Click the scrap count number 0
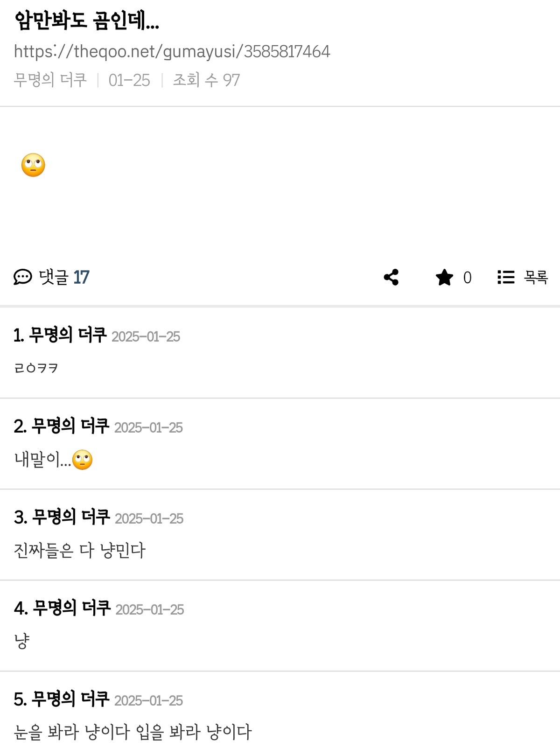Viewport: 560px width, 748px height. coord(467,278)
